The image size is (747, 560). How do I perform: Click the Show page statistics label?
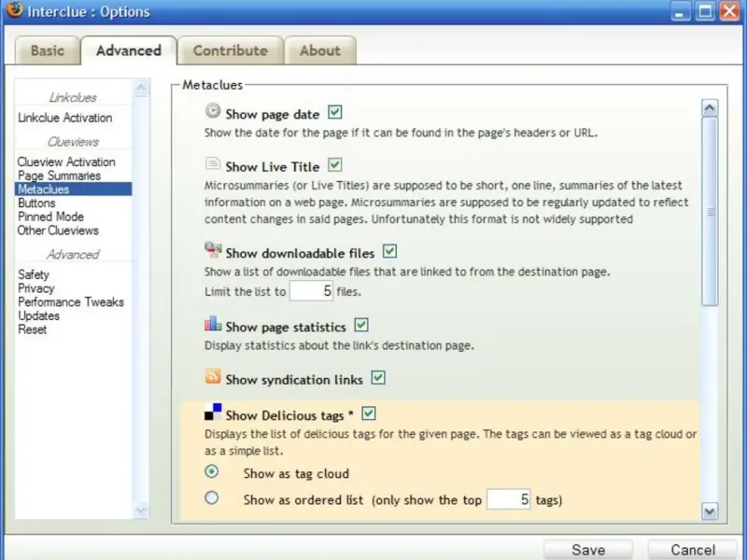pyautogui.click(x=286, y=328)
